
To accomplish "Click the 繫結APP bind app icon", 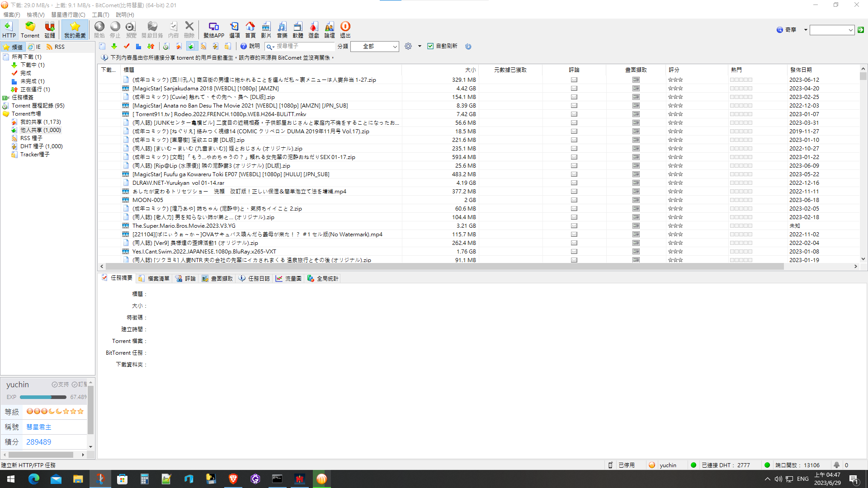I will [214, 29].
